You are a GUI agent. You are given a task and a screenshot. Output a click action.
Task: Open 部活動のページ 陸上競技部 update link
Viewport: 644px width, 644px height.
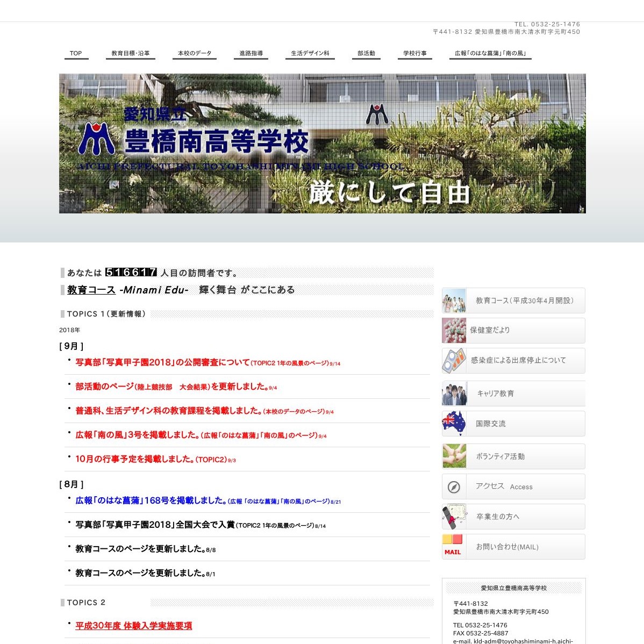pyautogui.click(x=176, y=387)
